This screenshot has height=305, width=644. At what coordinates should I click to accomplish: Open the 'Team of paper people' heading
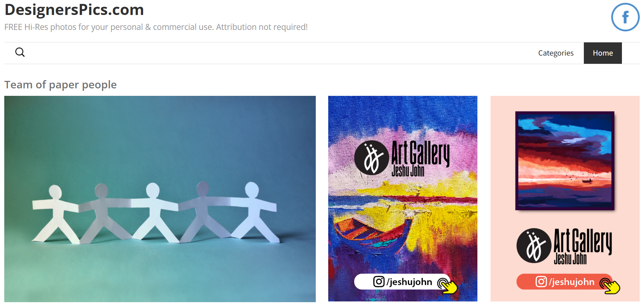[x=61, y=85]
